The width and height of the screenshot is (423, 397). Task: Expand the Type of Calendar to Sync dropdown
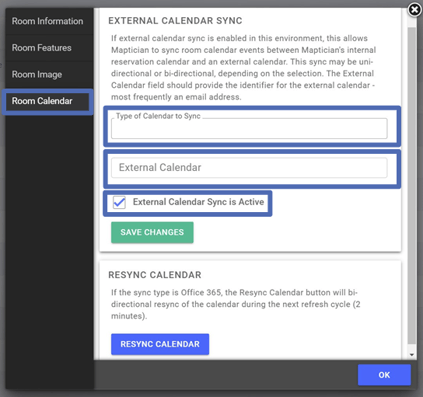point(249,128)
